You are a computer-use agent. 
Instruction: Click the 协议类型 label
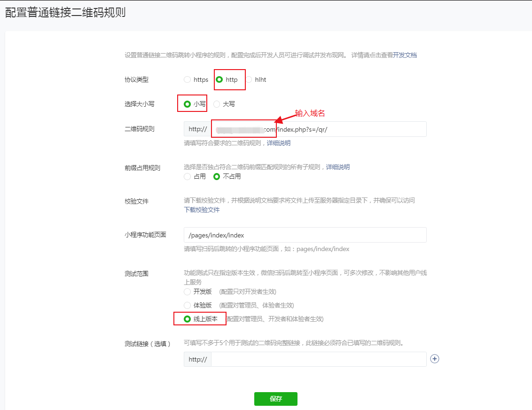point(136,79)
